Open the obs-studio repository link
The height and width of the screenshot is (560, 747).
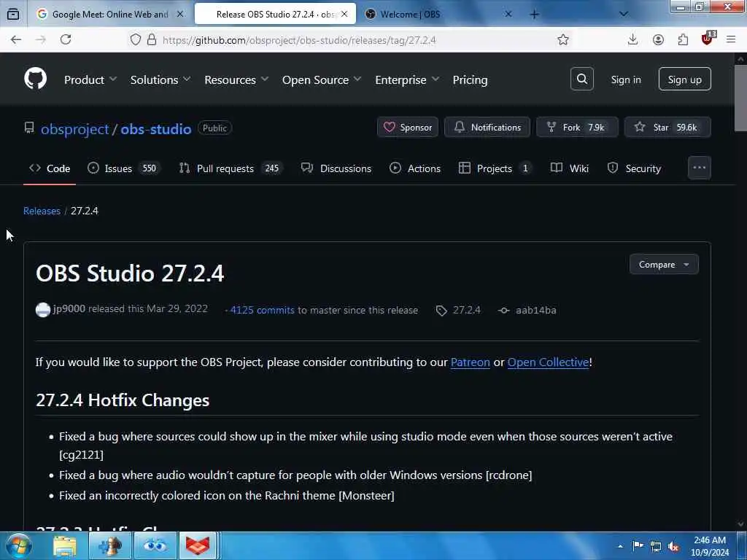(156, 129)
